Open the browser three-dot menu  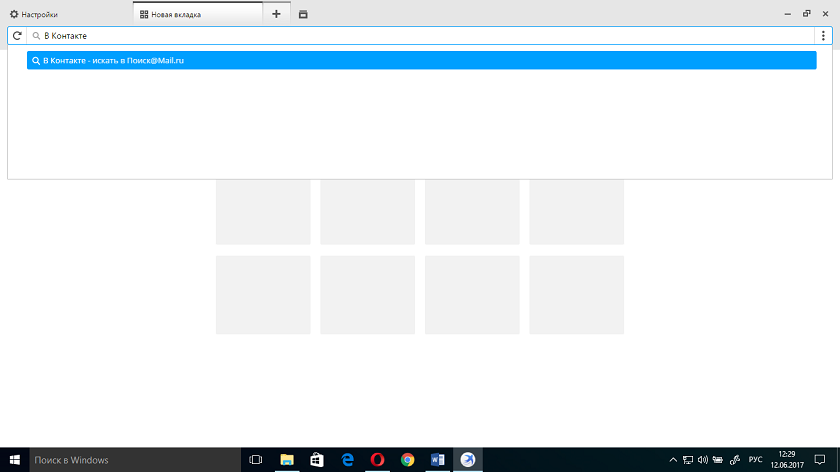click(x=823, y=36)
